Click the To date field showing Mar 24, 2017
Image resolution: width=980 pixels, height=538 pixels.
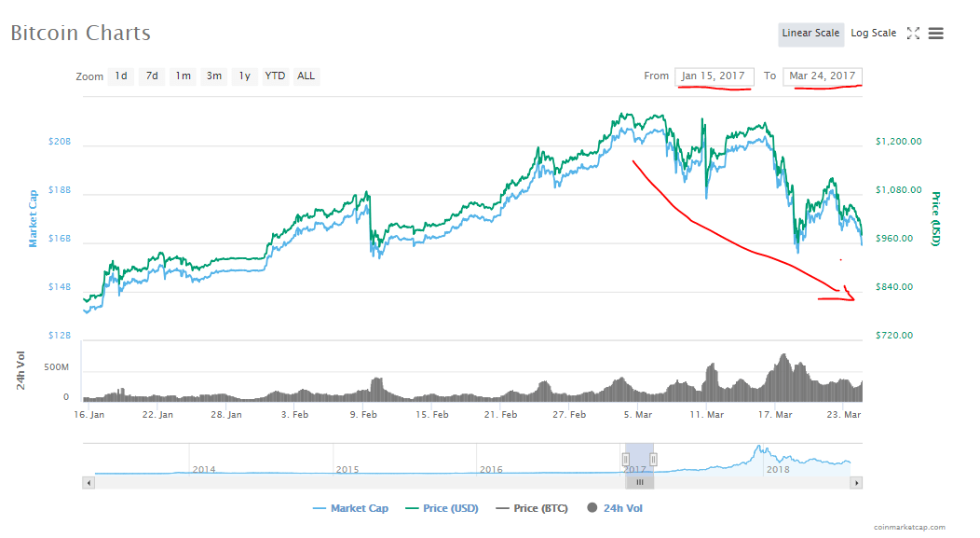823,76
